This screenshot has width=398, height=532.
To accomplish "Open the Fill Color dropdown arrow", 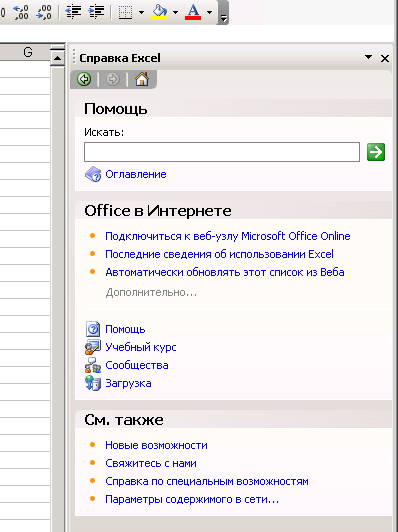I will coord(175,13).
